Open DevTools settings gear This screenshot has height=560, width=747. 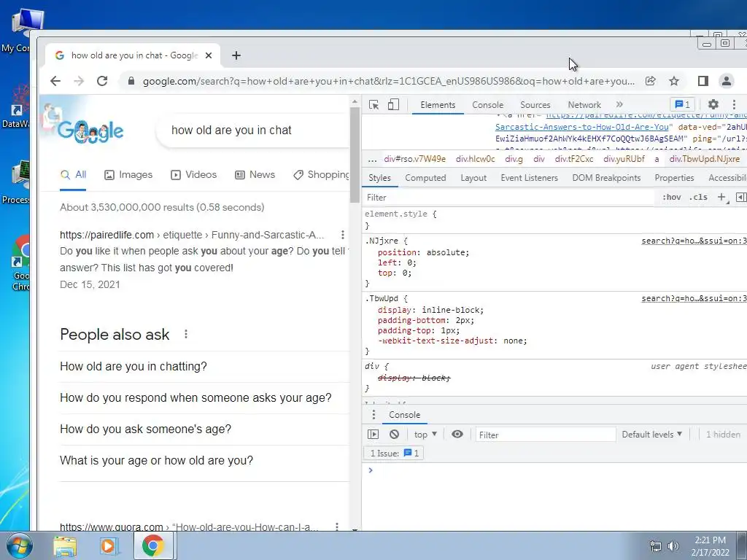coord(713,104)
